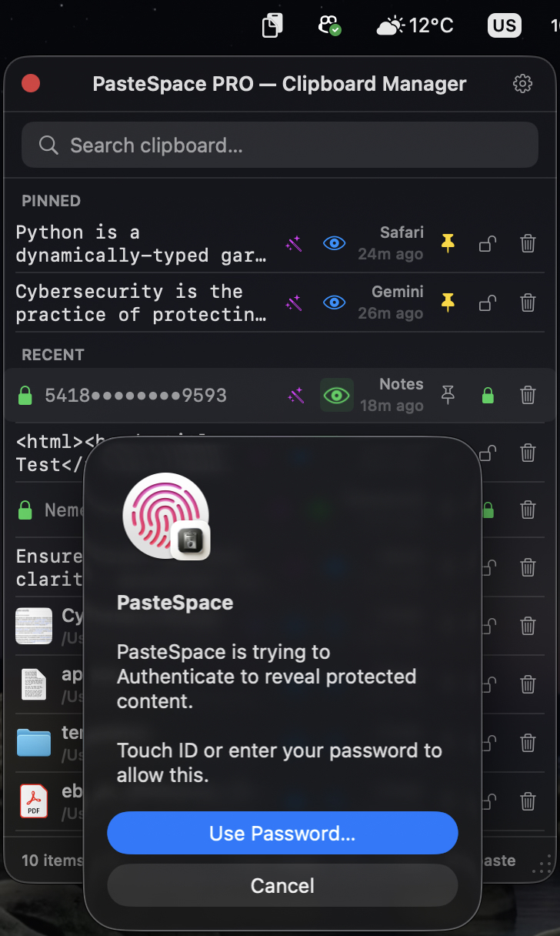Image resolution: width=560 pixels, height=936 pixels.
Task: Select the '<html>' clip text
Action: tap(50, 453)
